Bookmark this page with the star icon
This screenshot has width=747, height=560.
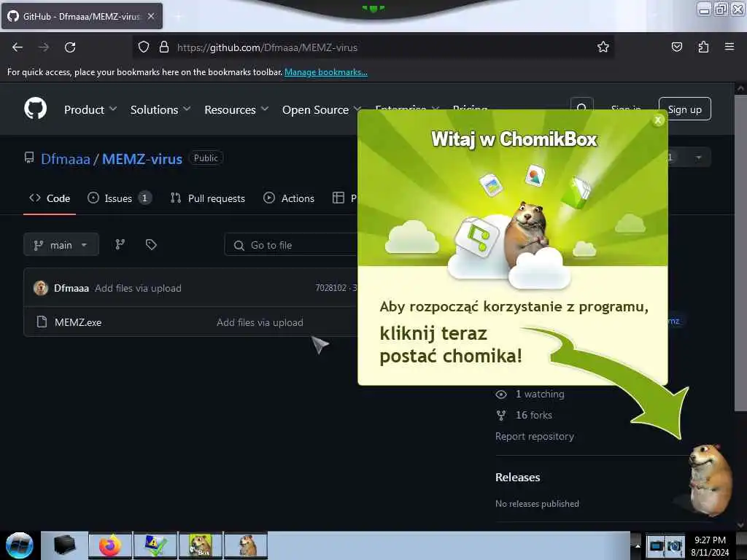[x=603, y=47]
